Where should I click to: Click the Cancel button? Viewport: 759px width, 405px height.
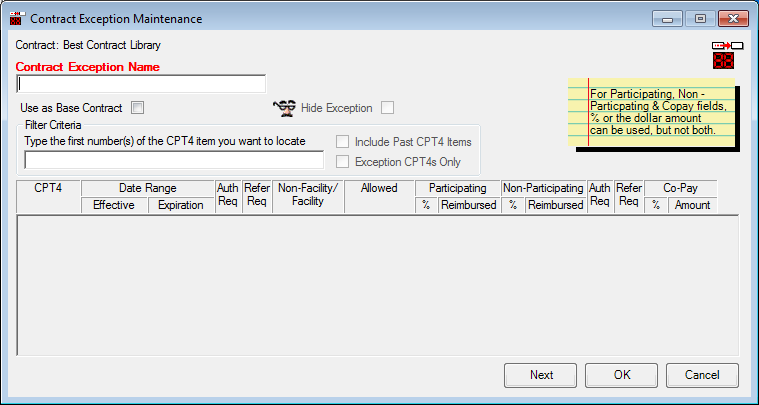[x=702, y=375]
